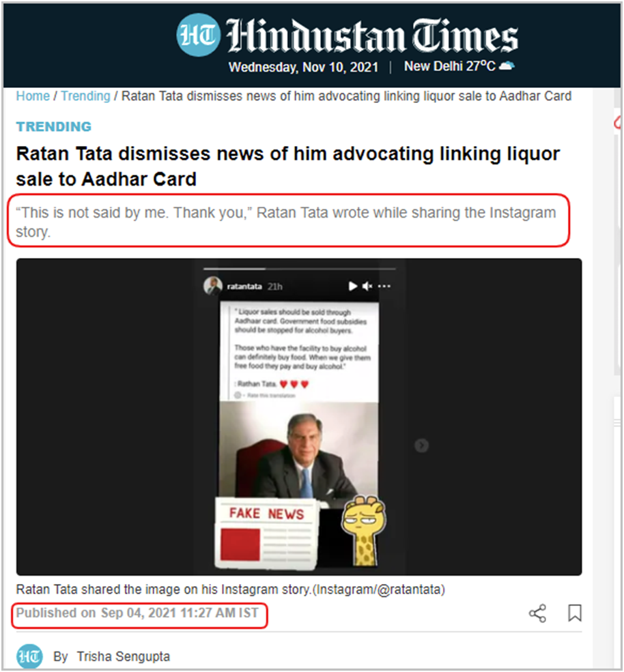Click the small HT author logo

coord(29,656)
